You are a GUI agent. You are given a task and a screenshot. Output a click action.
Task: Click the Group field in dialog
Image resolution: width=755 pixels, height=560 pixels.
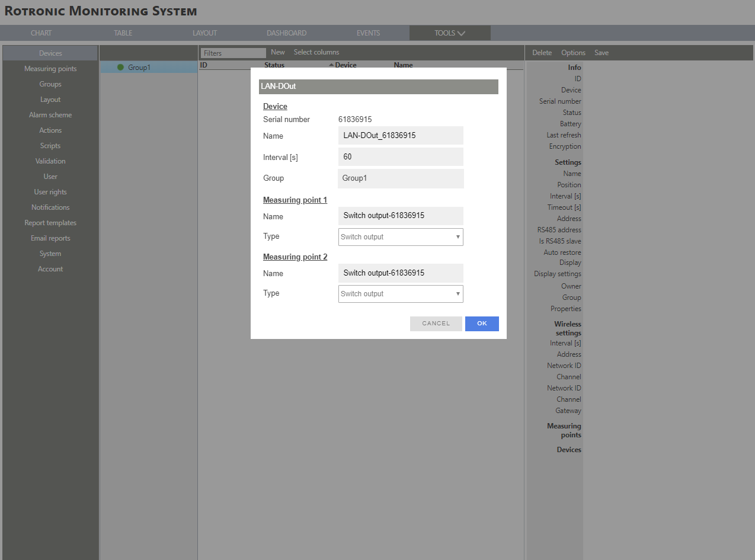[x=401, y=178]
